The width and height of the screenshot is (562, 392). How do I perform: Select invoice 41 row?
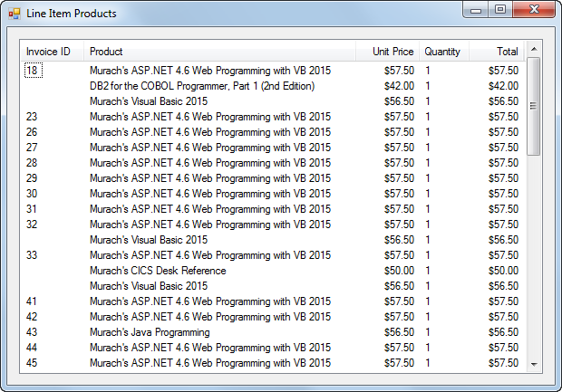(273, 301)
